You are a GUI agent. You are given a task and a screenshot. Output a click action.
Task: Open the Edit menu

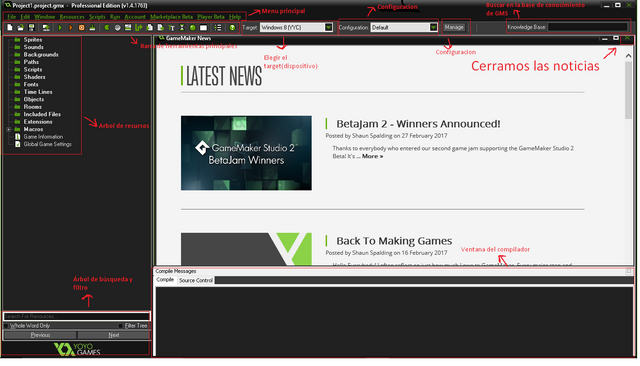[x=25, y=17]
